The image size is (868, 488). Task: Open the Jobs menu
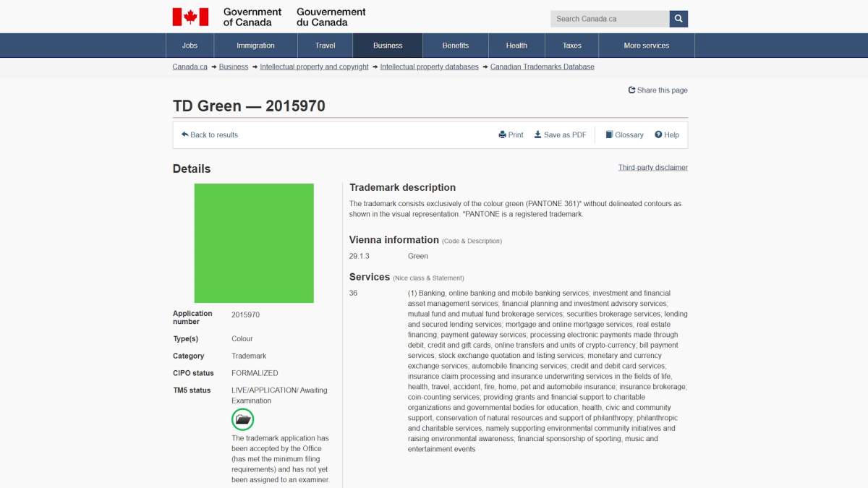[190, 46]
